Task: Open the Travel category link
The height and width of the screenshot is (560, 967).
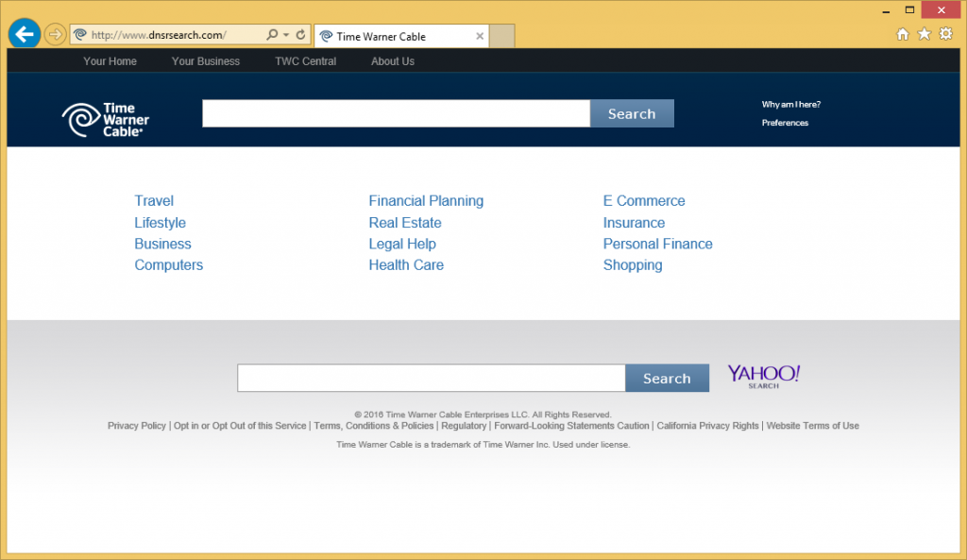Action: pyautogui.click(x=154, y=201)
